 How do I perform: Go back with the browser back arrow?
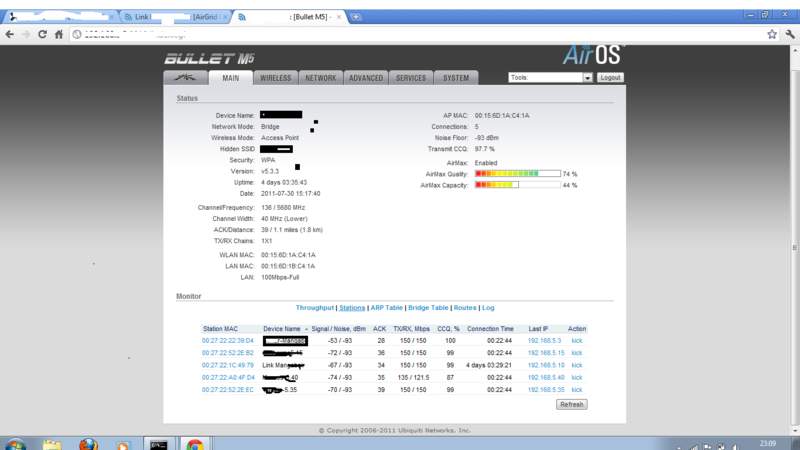(10, 34)
